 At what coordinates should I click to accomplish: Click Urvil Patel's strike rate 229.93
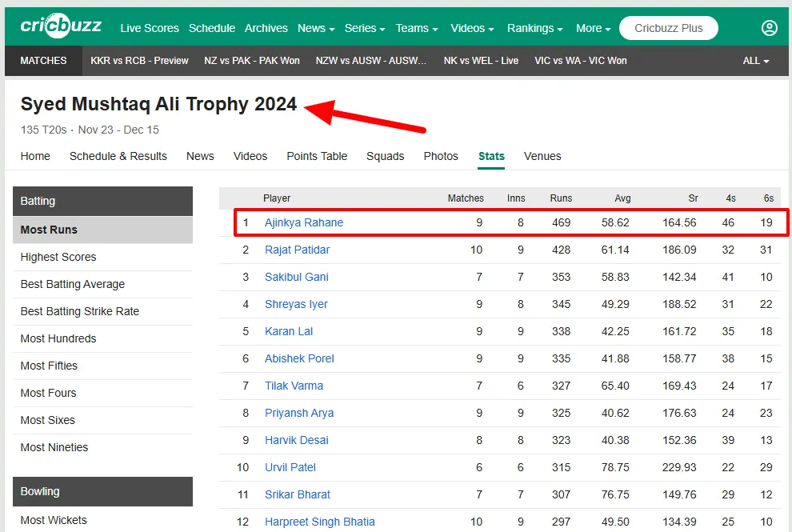point(679,468)
